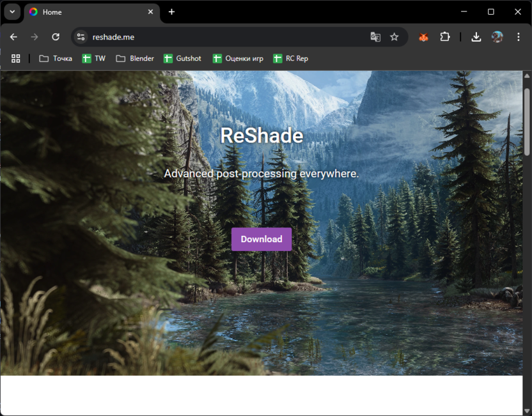The height and width of the screenshot is (416, 532).
Task: Open the Chrome profile avatar
Action: [x=497, y=37]
